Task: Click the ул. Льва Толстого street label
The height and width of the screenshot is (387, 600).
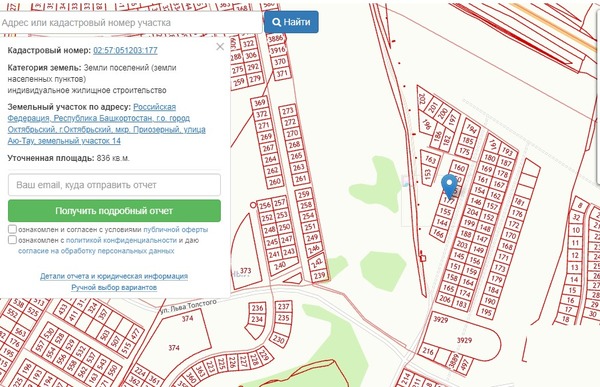Action: (x=189, y=306)
